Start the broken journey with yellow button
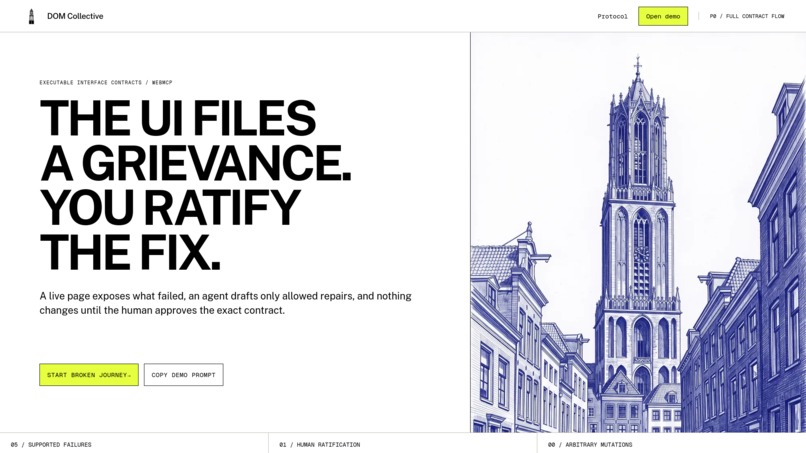 pyautogui.click(x=89, y=375)
